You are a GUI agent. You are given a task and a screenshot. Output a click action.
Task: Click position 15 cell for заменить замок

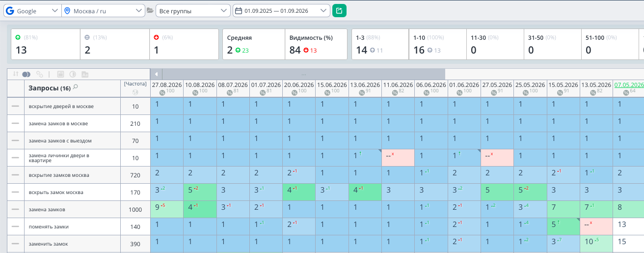pyautogui.click(x=628, y=244)
